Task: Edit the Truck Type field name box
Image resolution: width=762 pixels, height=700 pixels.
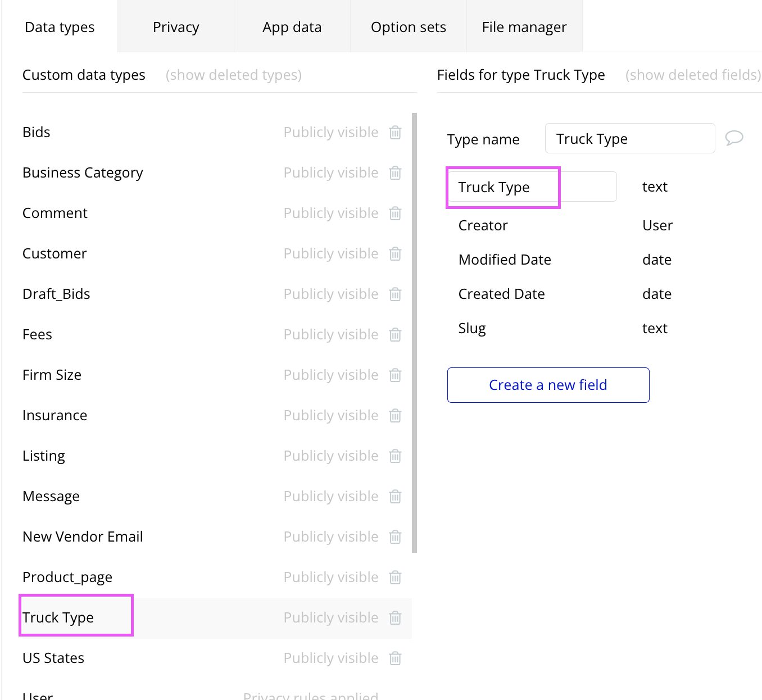Action: (532, 187)
